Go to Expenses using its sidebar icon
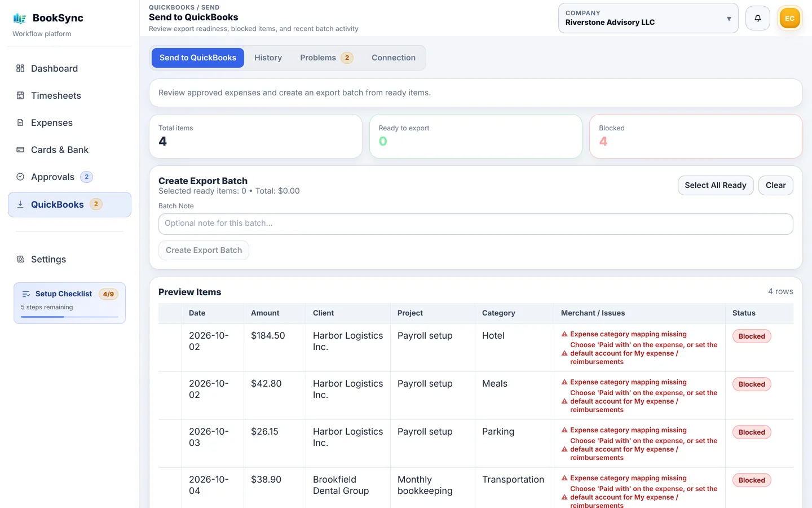Viewport: 812px width, 508px height. tap(20, 122)
